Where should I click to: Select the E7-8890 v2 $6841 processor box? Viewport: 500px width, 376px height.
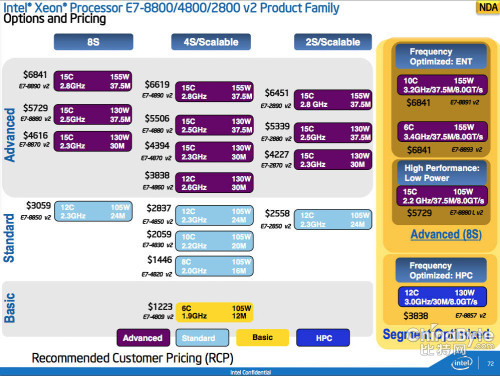click(x=93, y=81)
